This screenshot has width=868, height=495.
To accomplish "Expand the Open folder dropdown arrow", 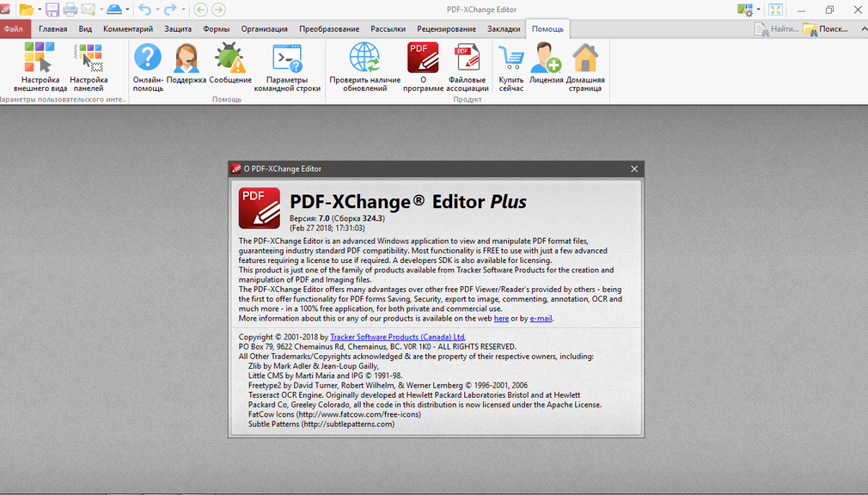I will point(40,9).
